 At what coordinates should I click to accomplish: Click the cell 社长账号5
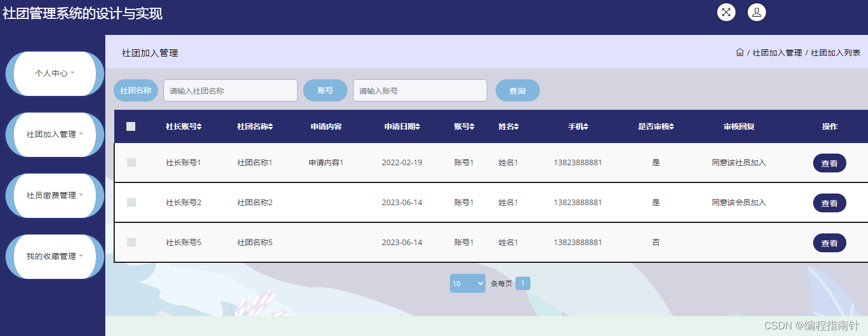[183, 242]
